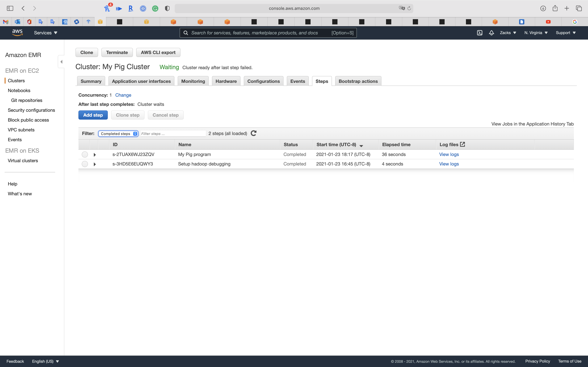Click the Add step button

click(x=93, y=115)
